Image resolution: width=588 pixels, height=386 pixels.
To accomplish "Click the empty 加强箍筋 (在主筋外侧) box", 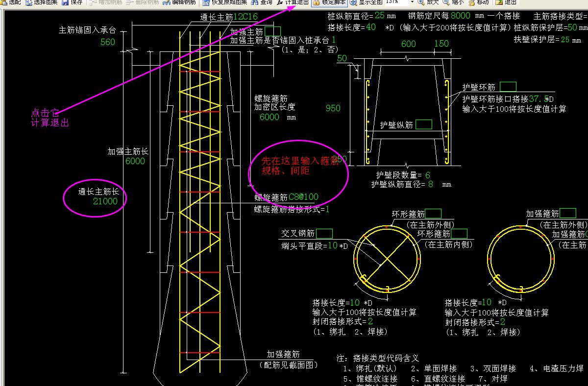I will click(568, 213).
